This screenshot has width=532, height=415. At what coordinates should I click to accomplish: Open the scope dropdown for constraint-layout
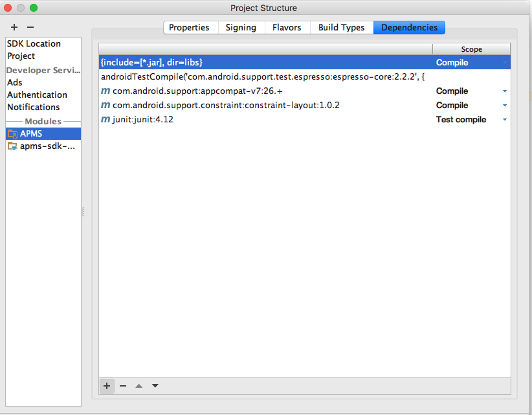505,106
